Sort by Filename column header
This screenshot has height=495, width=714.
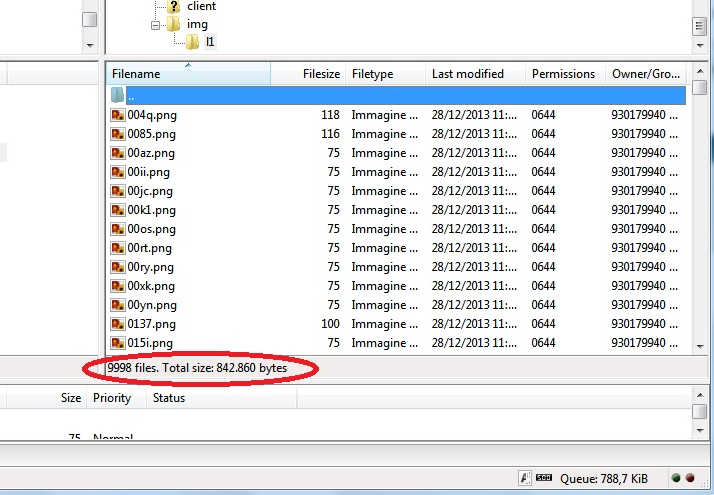point(188,74)
